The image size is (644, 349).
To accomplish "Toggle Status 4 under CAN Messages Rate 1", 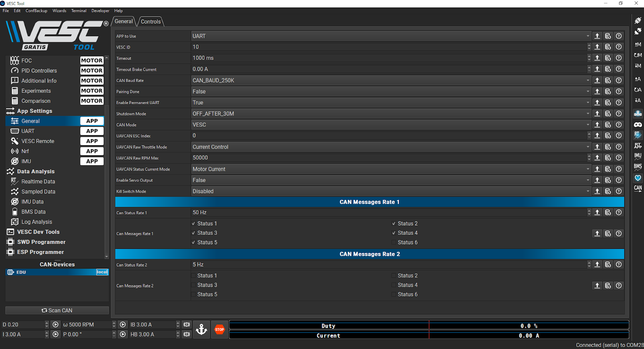I will point(405,233).
